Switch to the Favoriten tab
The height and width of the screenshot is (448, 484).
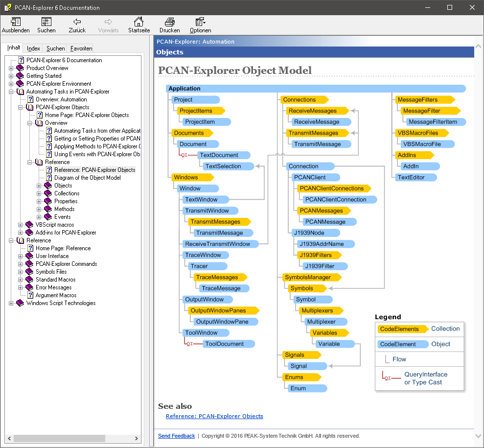81,48
